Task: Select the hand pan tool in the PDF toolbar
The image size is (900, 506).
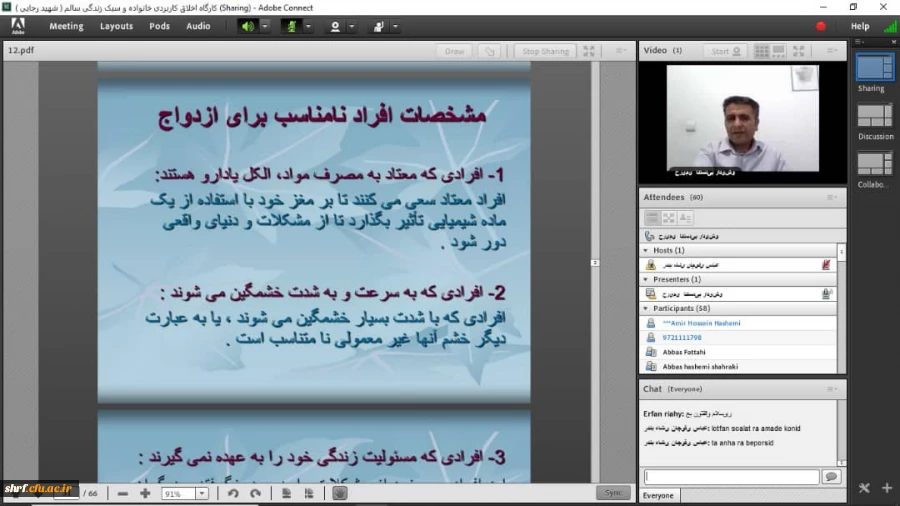Action: (x=339, y=493)
